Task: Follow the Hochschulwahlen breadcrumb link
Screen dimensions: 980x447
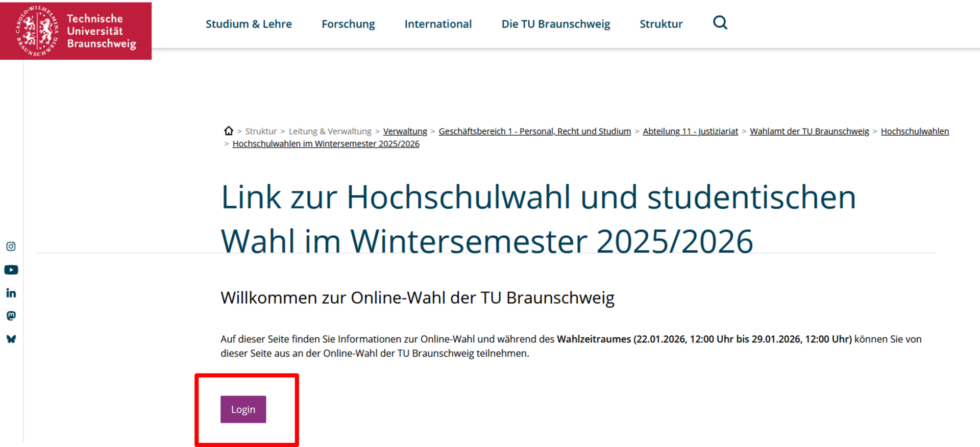Action: click(x=915, y=131)
